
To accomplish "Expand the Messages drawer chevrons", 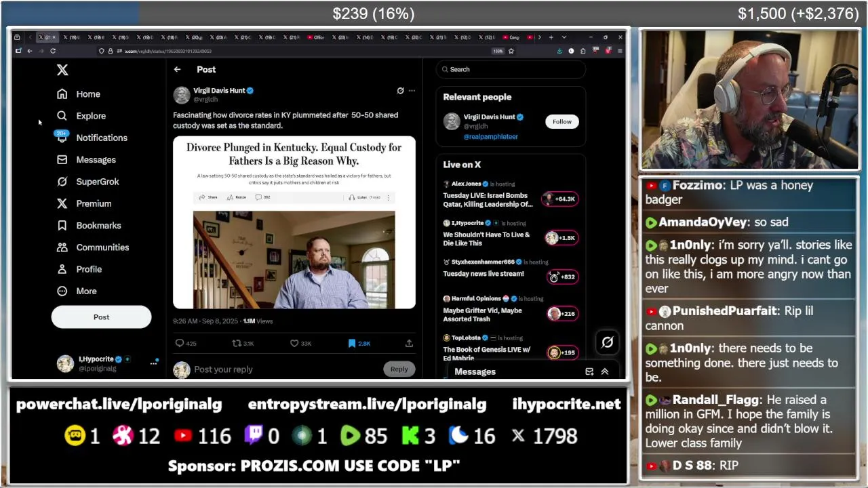I will 605,371.
